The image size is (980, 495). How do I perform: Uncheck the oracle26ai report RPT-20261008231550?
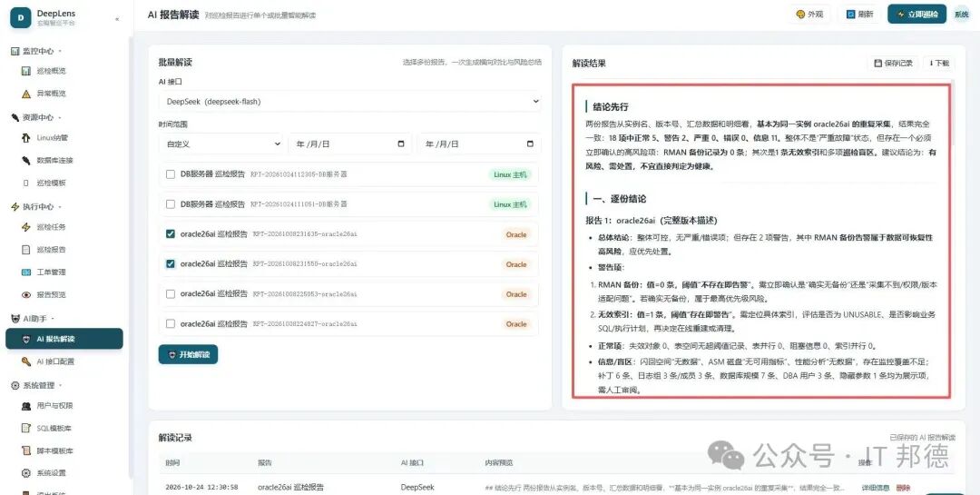(170, 264)
